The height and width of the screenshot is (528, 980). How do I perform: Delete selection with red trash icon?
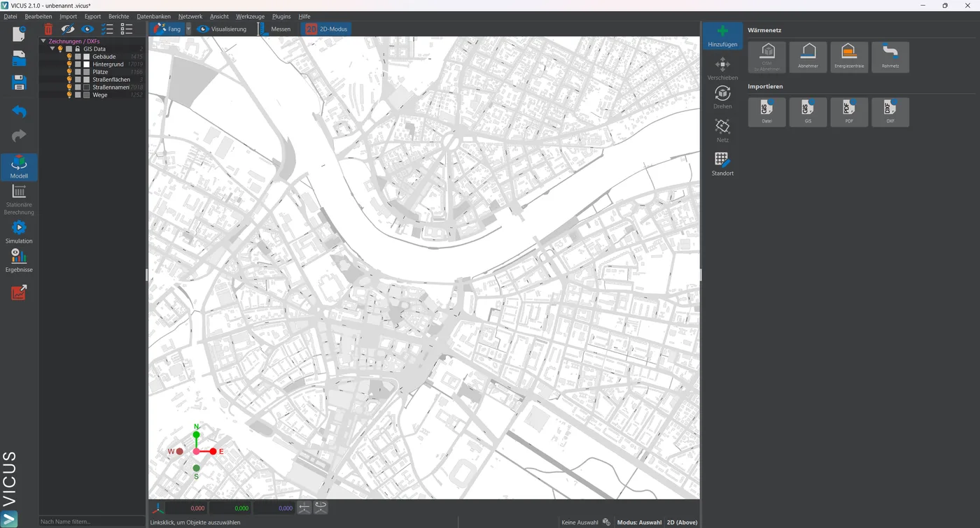click(48, 29)
